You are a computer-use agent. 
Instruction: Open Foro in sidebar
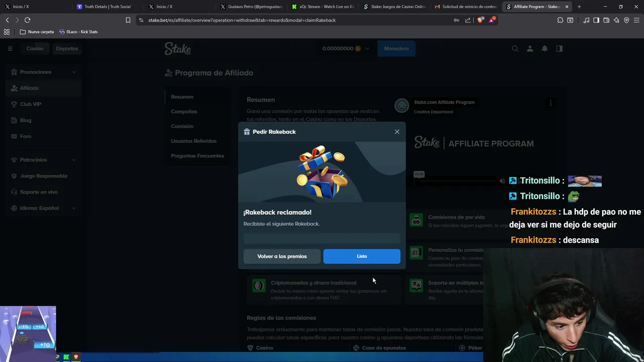pyautogui.click(x=44, y=136)
